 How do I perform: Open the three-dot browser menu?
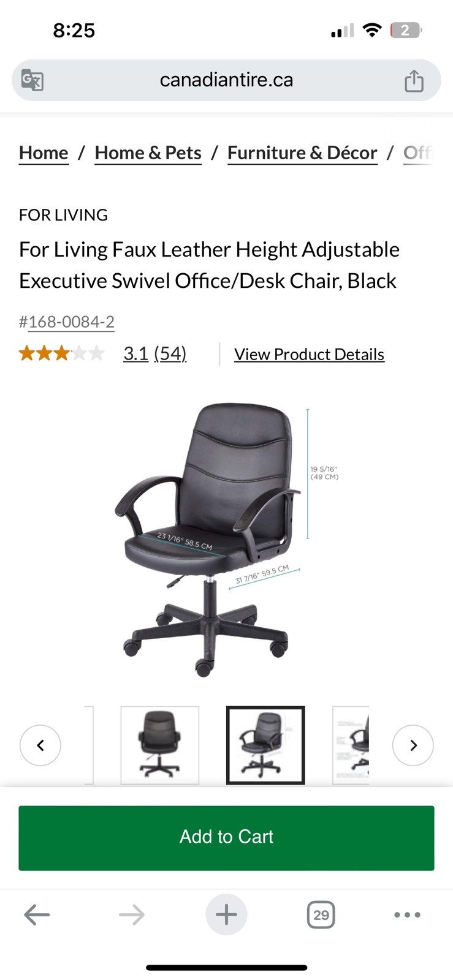tap(407, 915)
